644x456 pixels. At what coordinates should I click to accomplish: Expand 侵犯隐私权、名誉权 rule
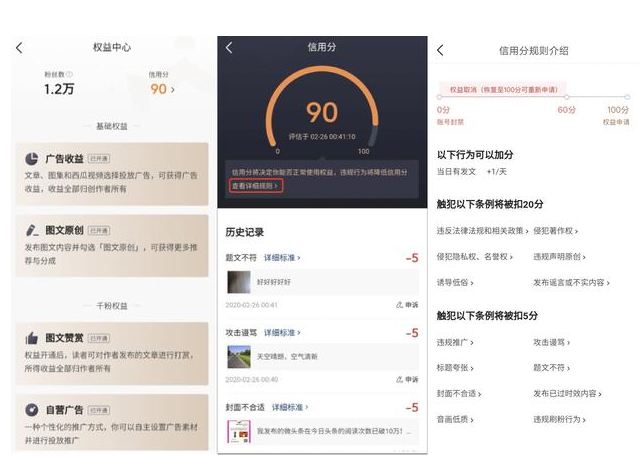click(474, 257)
